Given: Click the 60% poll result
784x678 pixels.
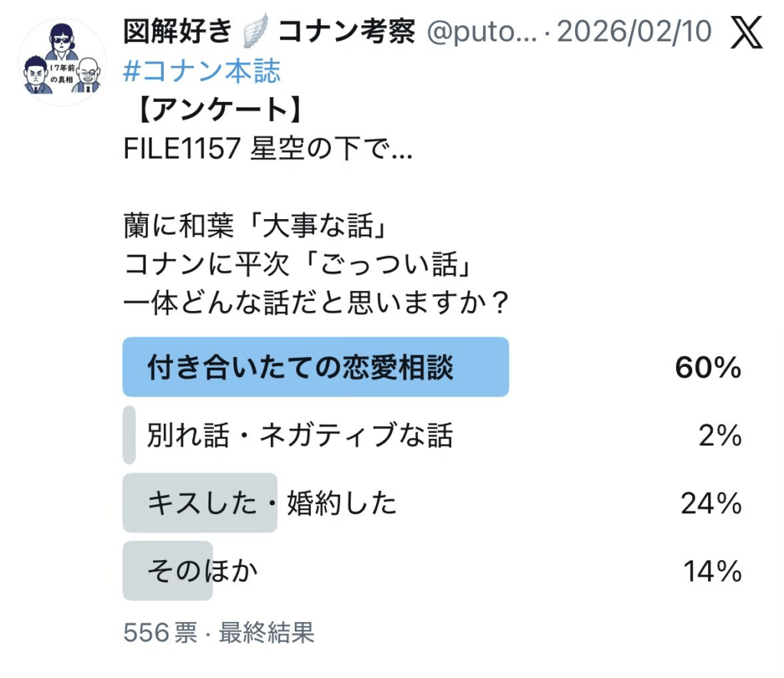Looking at the screenshot, I should [x=708, y=368].
